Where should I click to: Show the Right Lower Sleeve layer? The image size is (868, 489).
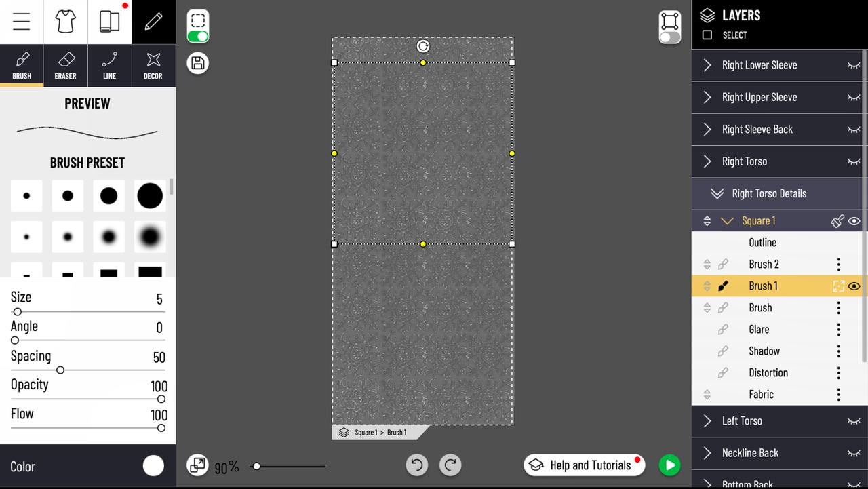coord(854,65)
